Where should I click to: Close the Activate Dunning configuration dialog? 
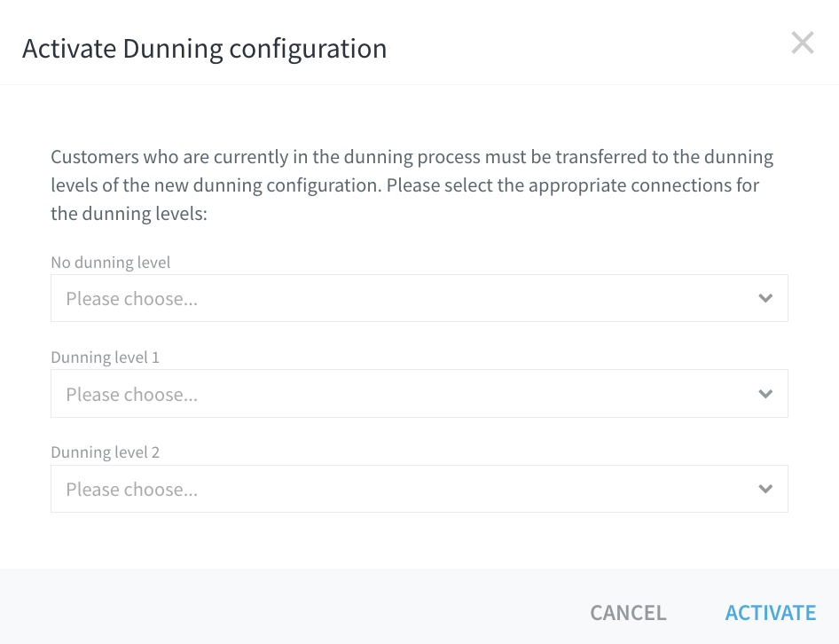[x=803, y=43]
